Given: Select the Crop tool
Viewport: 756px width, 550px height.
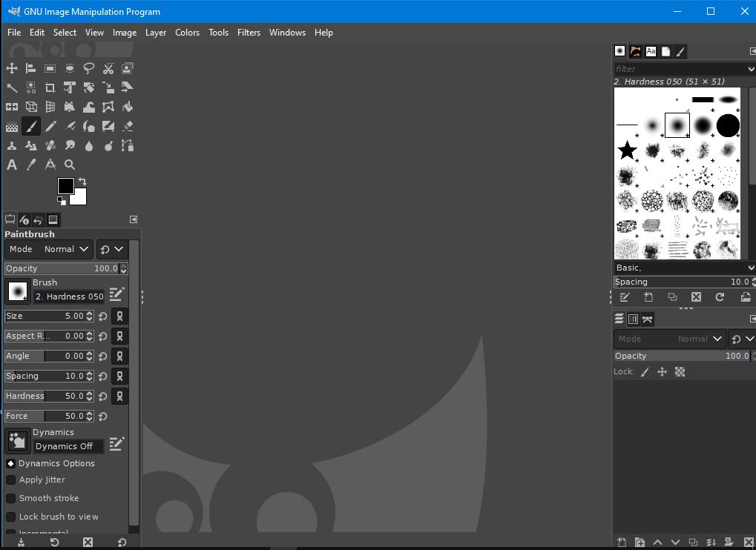Looking at the screenshot, I should (x=50, y=87).
